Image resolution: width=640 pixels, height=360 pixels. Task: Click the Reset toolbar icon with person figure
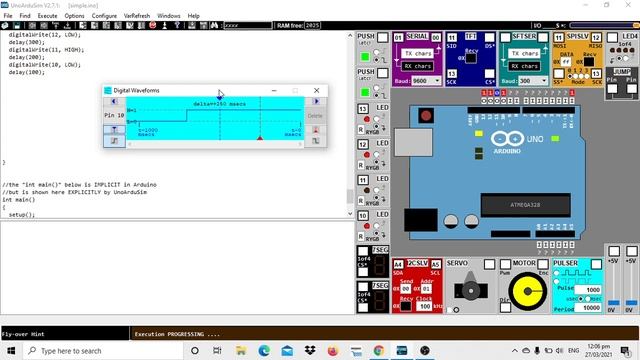point(164,25)
